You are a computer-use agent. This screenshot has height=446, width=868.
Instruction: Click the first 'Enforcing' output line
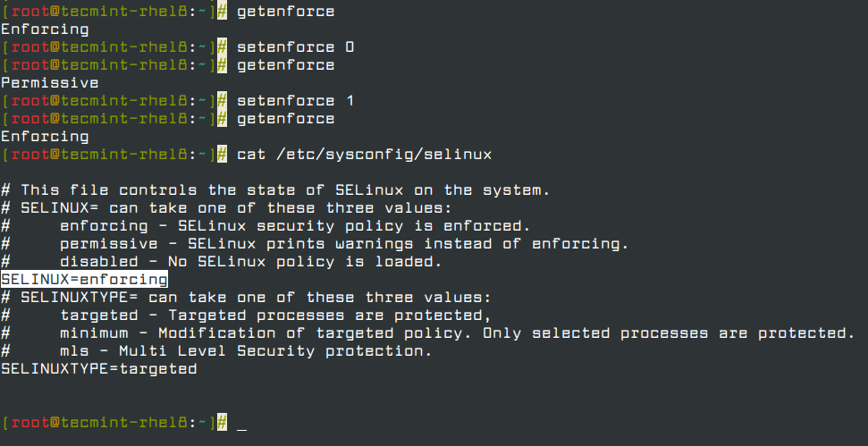45,29
